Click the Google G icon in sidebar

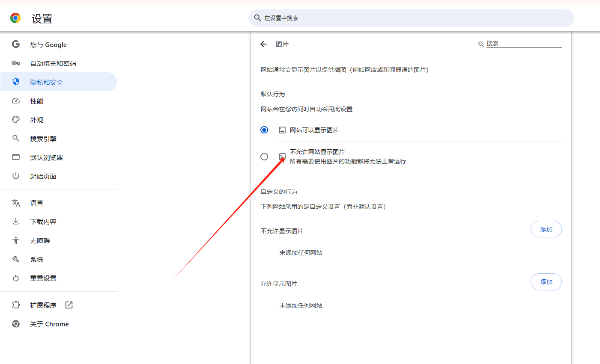pos(16,44)
